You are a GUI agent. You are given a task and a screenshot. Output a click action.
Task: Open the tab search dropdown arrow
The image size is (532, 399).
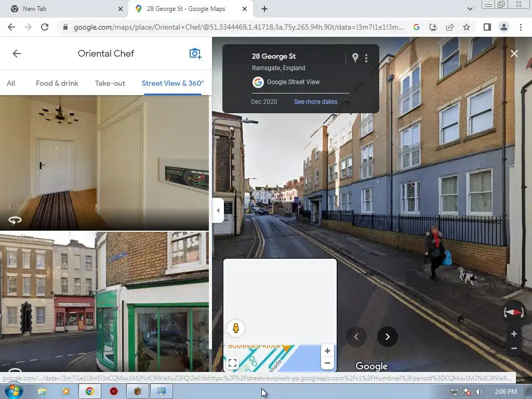tap(470, 9)
